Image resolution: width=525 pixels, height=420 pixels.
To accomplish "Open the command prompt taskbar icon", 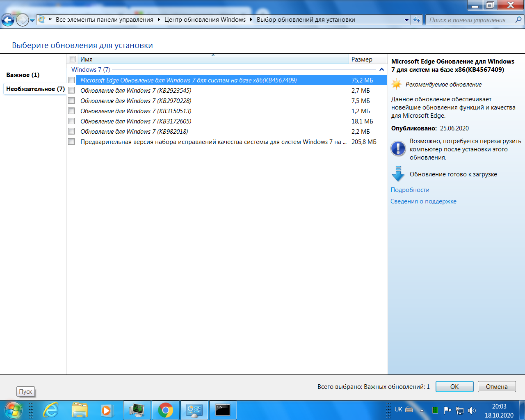I will [223, 410].
